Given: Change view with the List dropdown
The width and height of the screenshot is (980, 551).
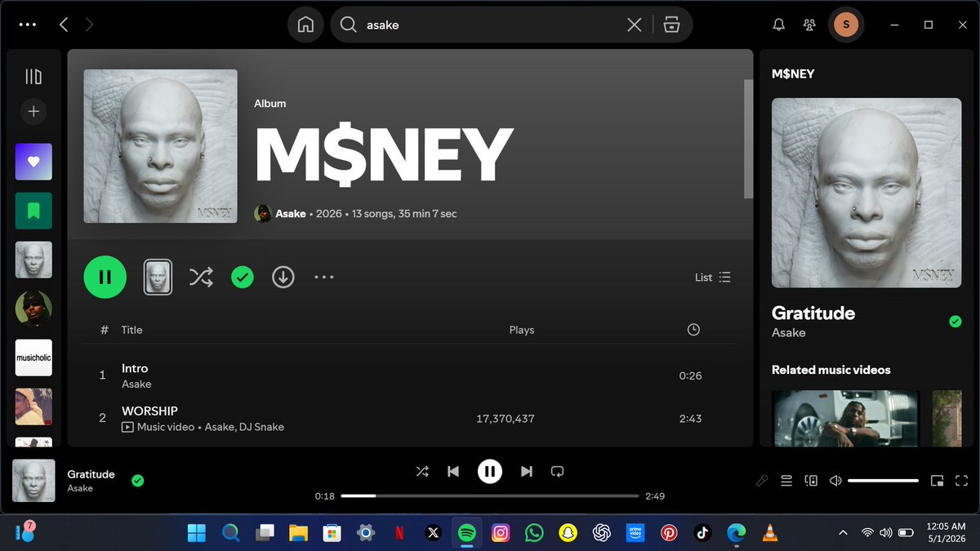Looking at the screenshot, I should point(713,278).
